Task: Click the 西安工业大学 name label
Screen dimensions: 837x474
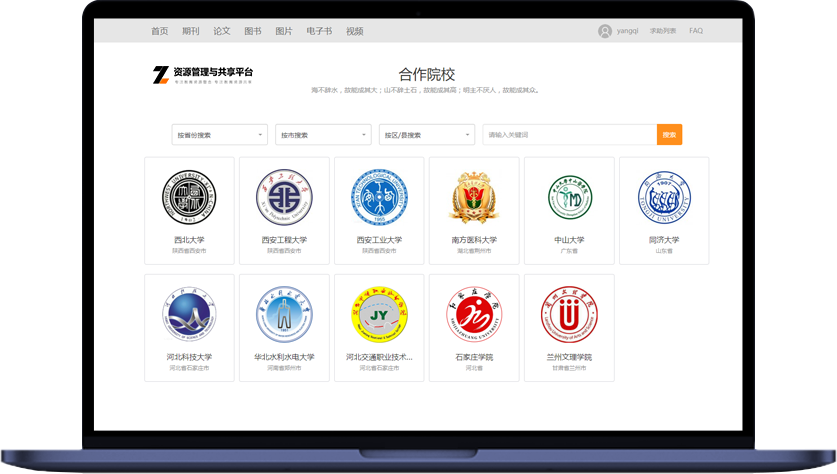Action: pyautogui.click(x=379, y=240)
